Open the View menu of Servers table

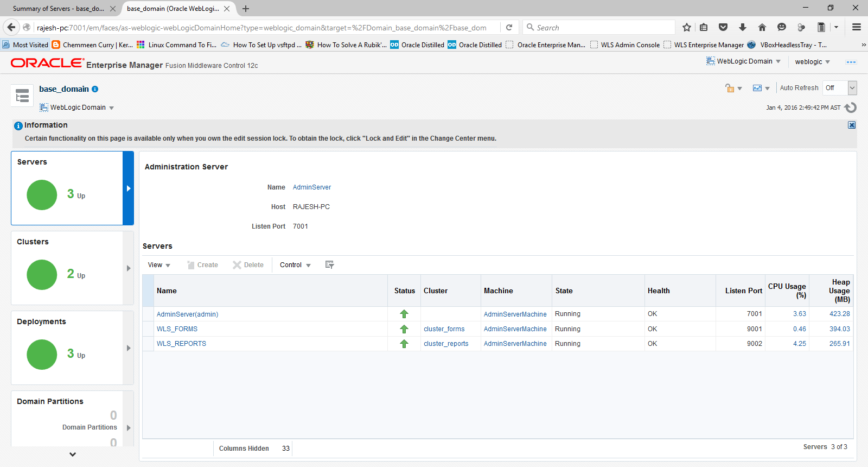pos(159,265)
